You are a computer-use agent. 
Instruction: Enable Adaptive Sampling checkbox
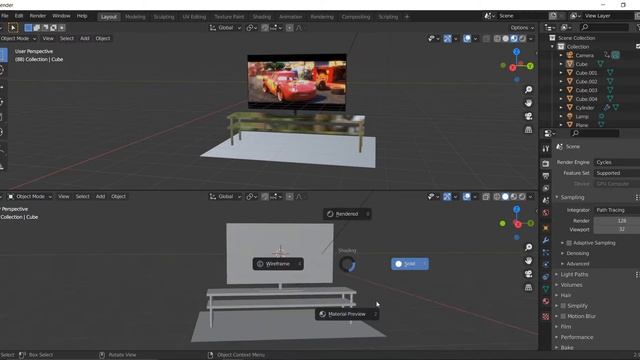[569, 243]
